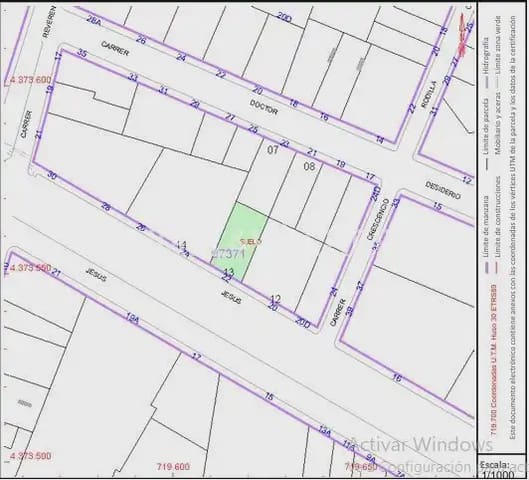
Task: Click the DESIDERIO street name
Action: pyautogui.click(x=443, y=190)
